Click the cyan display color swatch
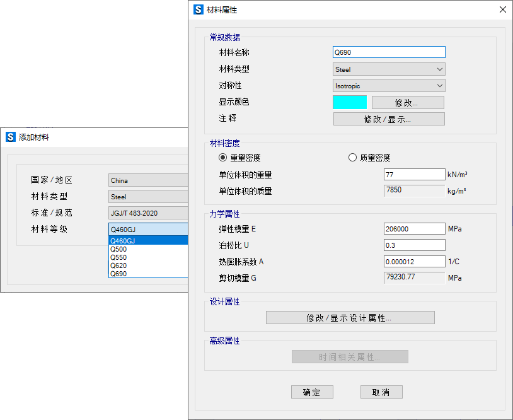The image size is (513, 420). (350, 102)
